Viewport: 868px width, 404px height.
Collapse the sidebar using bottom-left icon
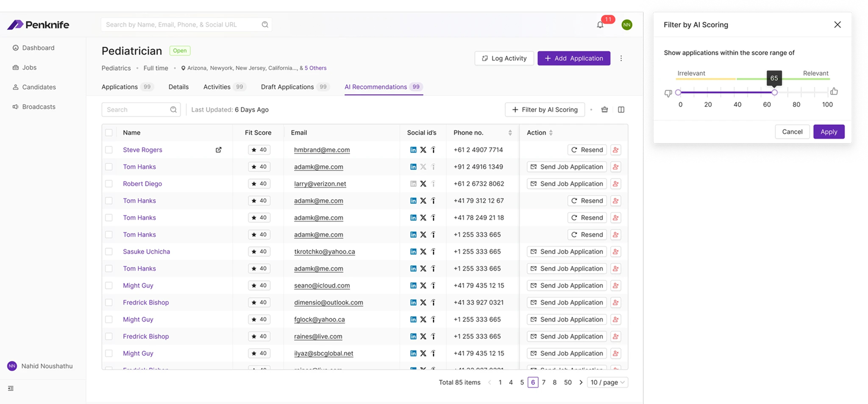pos(11,388)
